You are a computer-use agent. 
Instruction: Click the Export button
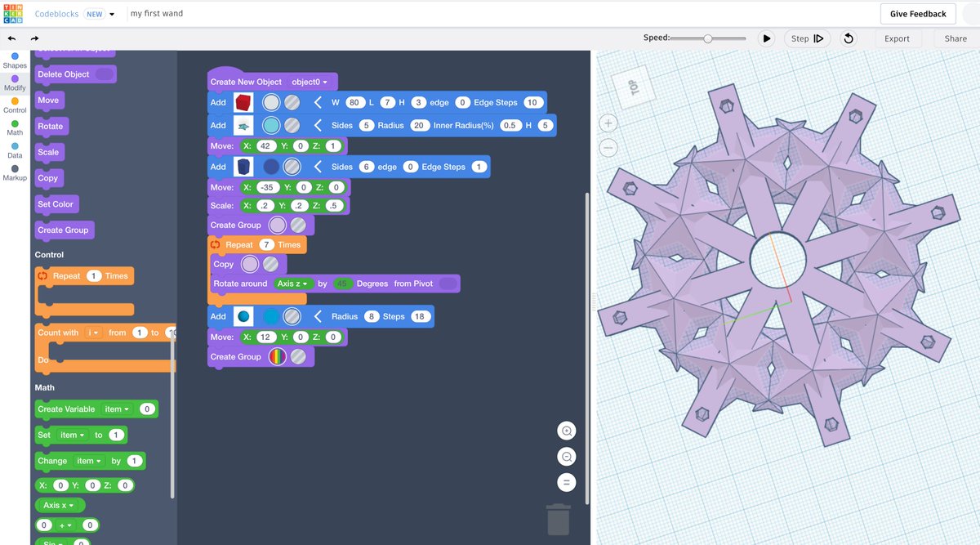click(898, 38)
